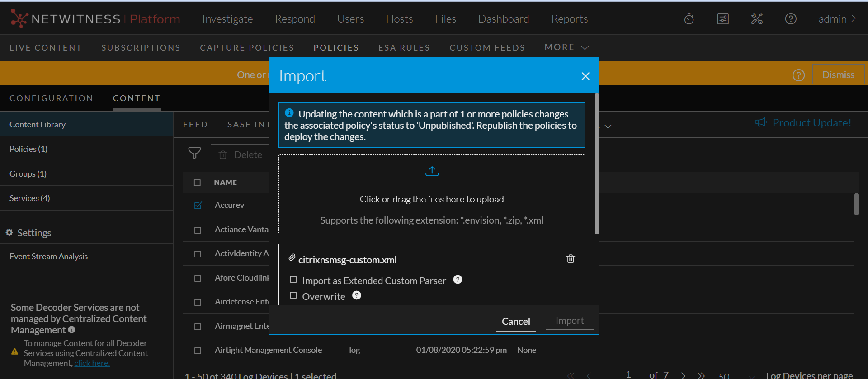
Task: Toggle the select-all checkbox in NAME header
Action: (197, 182)
